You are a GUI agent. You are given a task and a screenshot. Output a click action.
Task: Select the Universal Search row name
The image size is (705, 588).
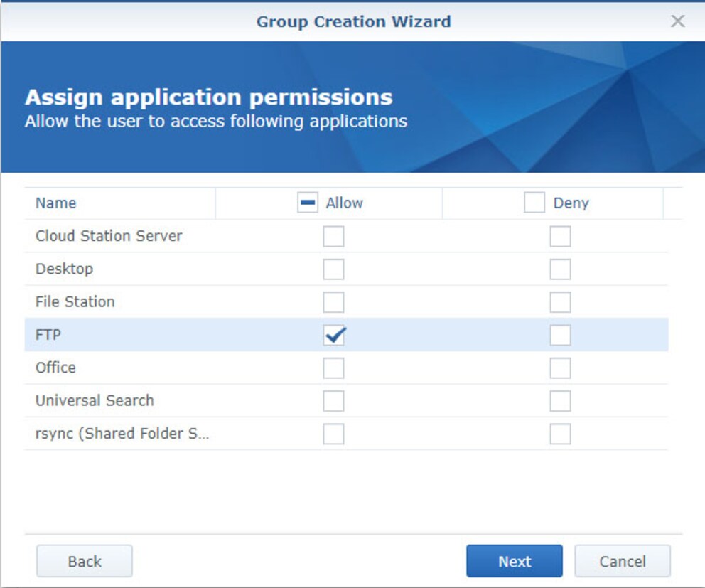coord(95,401)
